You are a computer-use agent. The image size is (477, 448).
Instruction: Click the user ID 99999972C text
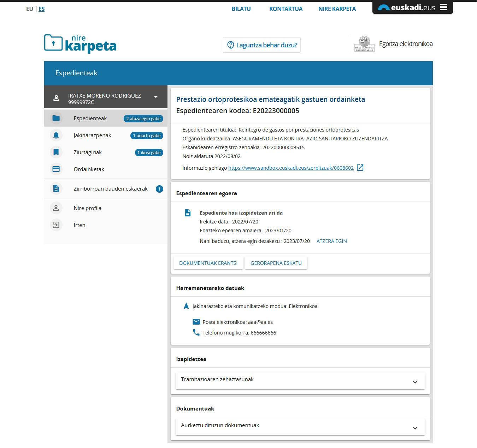tap(81, 102)
